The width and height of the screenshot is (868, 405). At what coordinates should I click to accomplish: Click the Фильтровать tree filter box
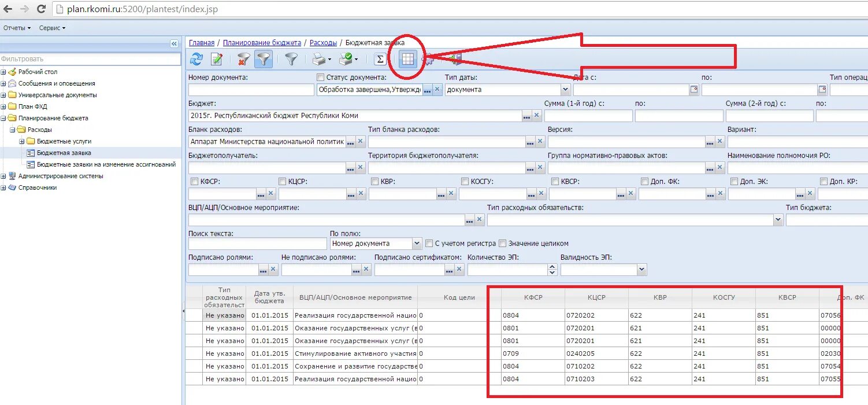[90, 59]
